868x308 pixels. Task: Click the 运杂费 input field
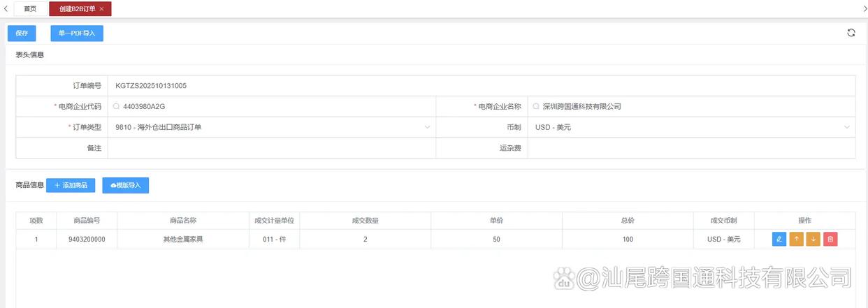point(690,148)
